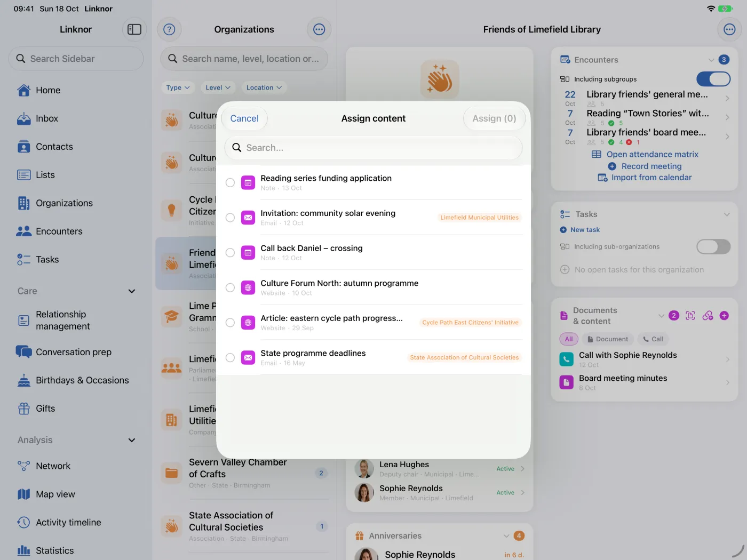Filter documents by All tab
The image size is (747, 560).
[x=569, y=339]
